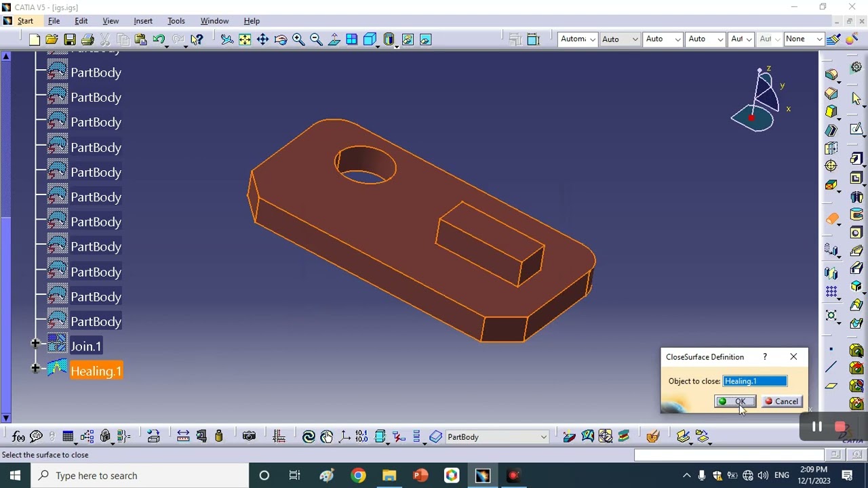The image size is (868, 488).
Task: Click the camera Capture icon
Action: pos(249,436)
